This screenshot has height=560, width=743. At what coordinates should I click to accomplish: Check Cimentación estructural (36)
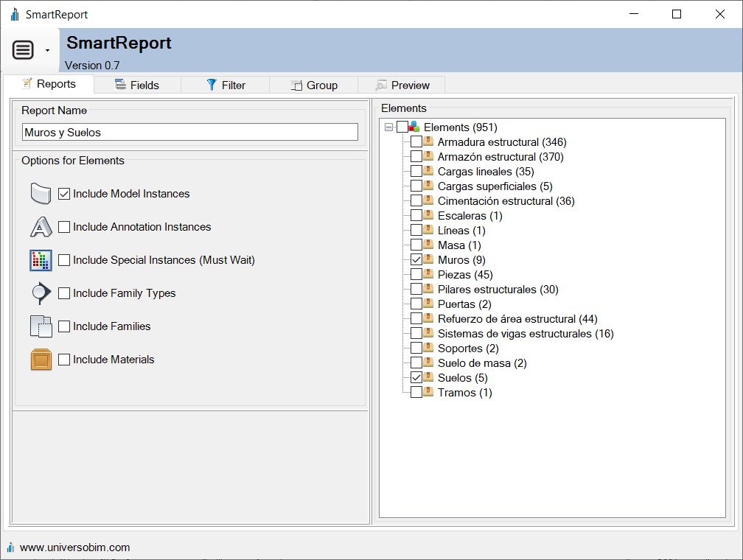pyautogui.click(x=416, y=200)
